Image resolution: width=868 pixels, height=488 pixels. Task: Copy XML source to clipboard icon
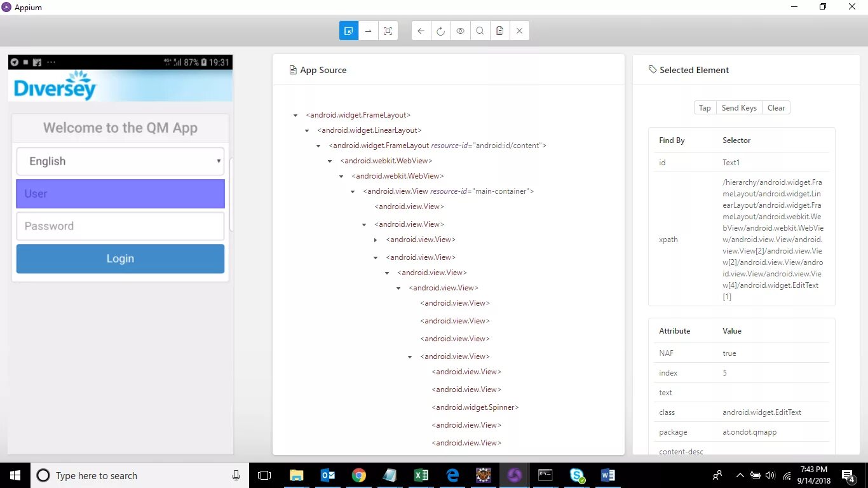click(499, 30)
